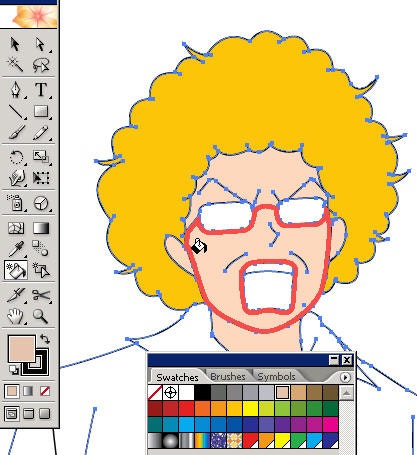Choose the Magic Wand tool
The width and height of the screenshot is (417, 455).
pyautogui.click(x=16, y=65)
